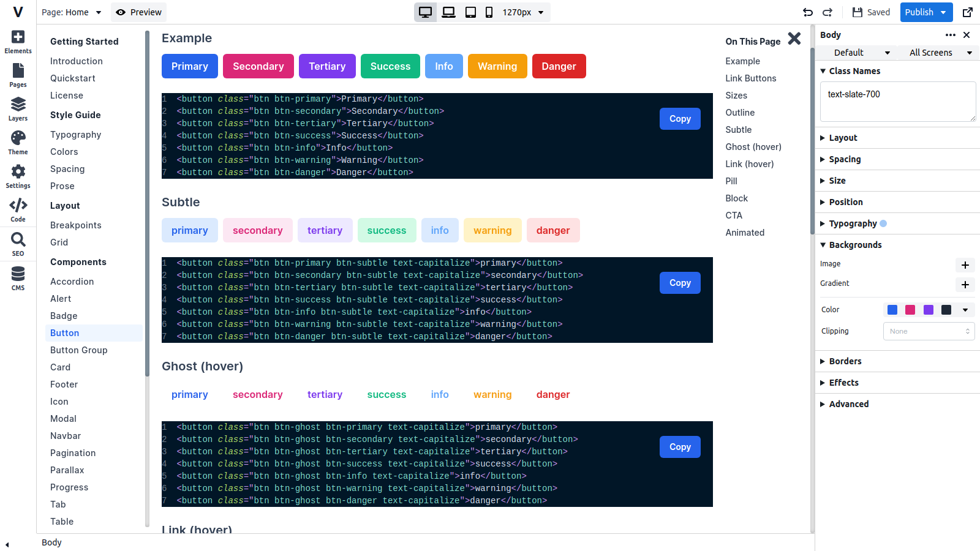Select blue background color swatch
Image resolution: width=980 pixels, height=551 pixels.
892,310
